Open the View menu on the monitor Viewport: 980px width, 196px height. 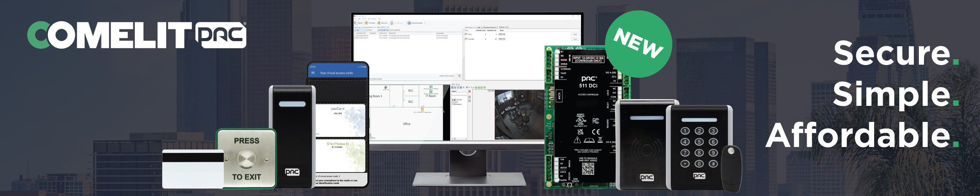[x=359, y=19]
